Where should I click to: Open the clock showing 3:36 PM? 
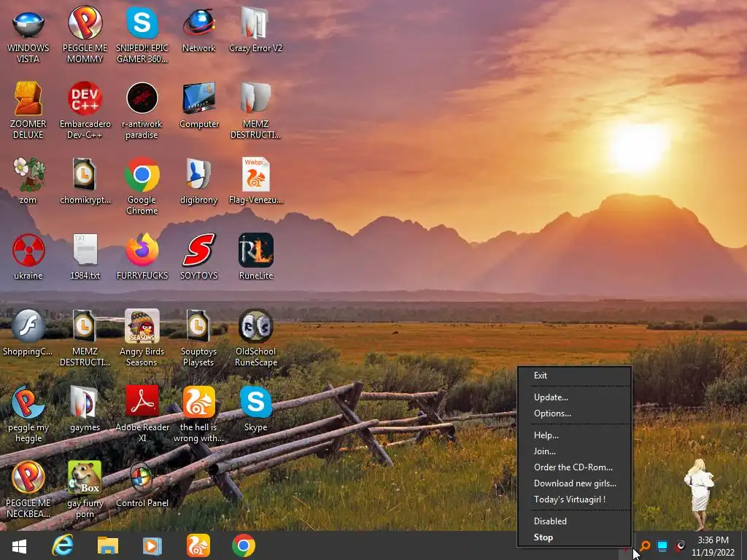[x=713, y=546]
